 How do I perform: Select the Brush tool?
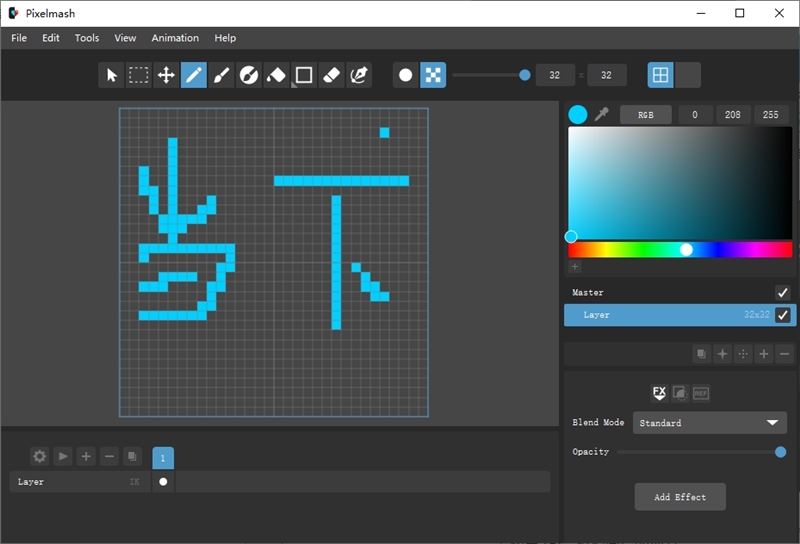pyautogui.click(x=221, y=76)
